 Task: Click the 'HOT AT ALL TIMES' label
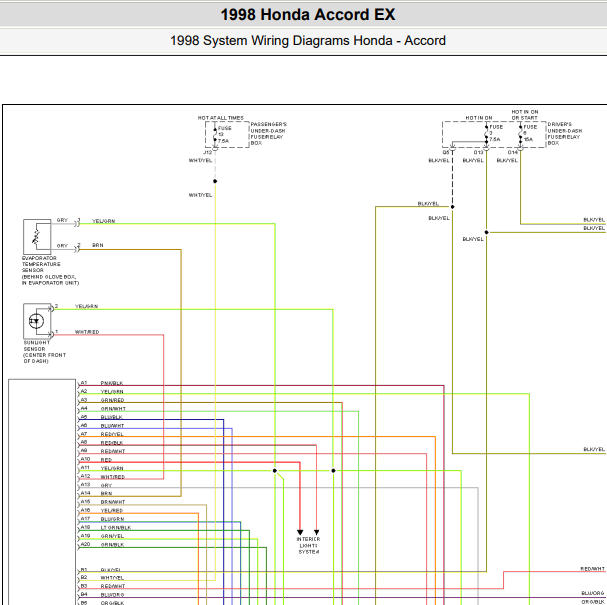(221, 118)
